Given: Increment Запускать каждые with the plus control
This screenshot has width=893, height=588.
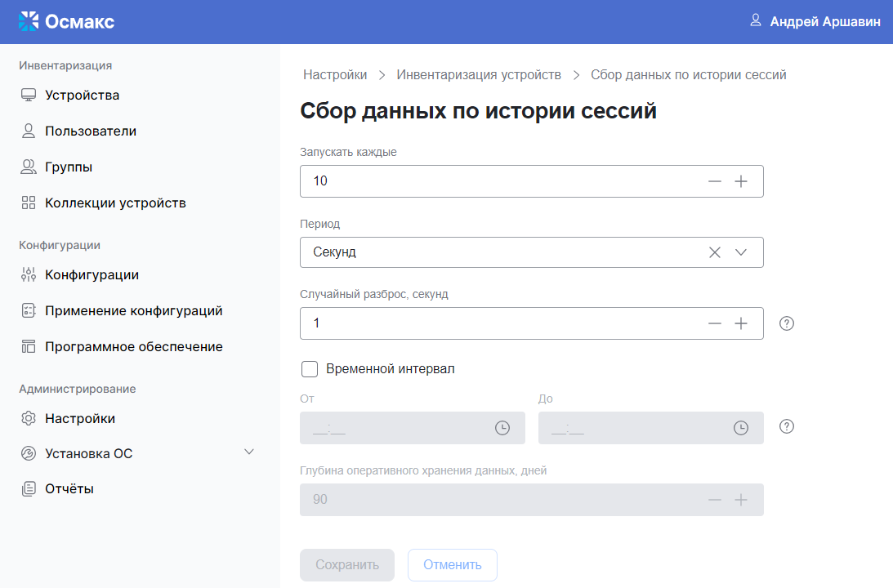Looking at the screenshot, I should point(741,180).
